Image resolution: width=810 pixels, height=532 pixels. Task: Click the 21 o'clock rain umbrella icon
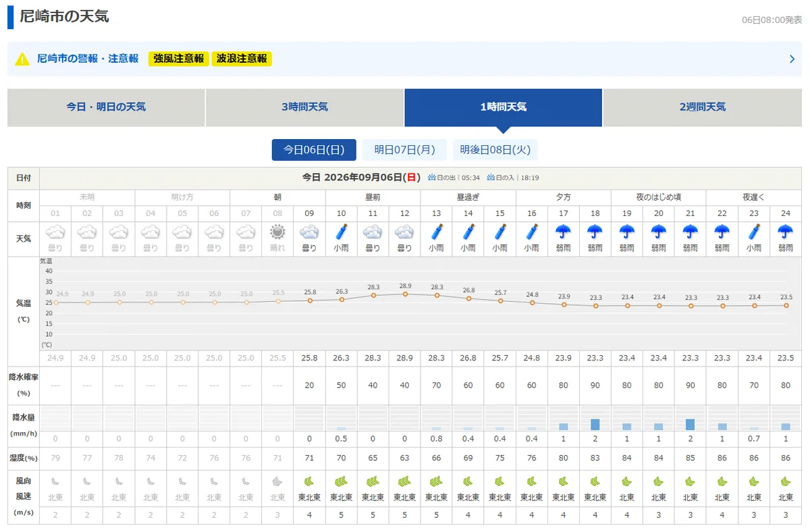point(691,232)
